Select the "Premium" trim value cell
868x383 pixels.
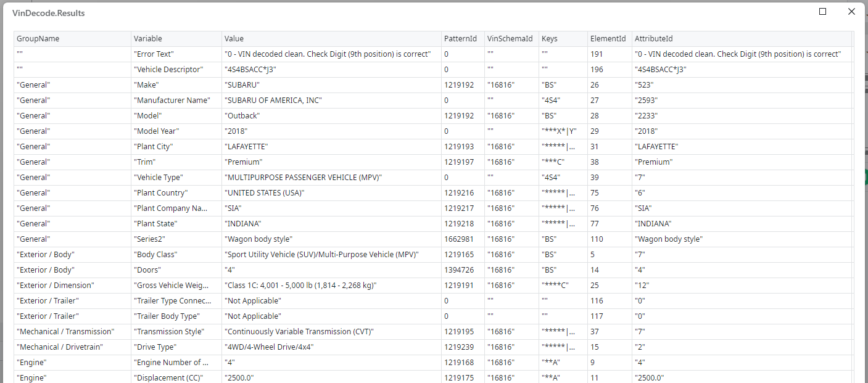(244, 162)
